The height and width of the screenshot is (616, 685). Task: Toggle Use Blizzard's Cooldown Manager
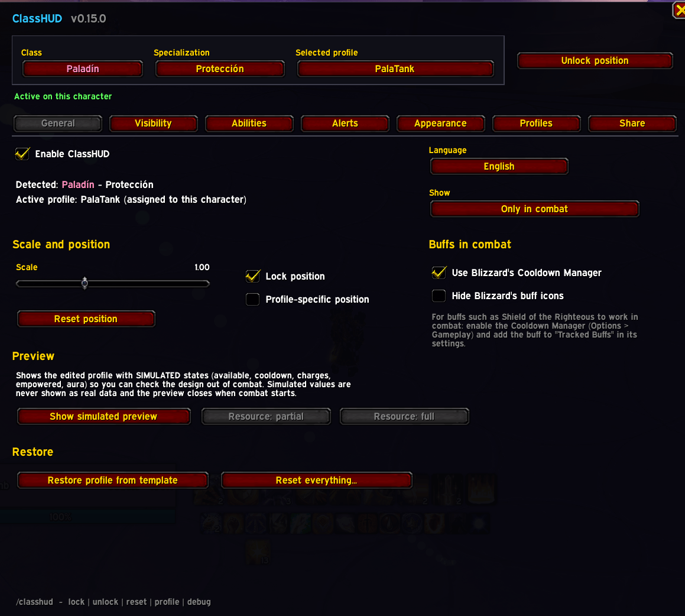click(439, 273)
